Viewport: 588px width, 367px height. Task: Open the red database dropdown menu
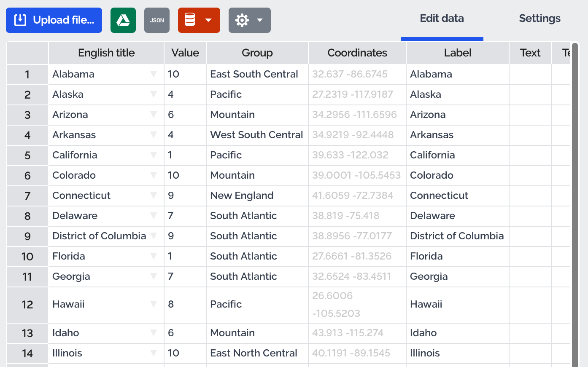[199, 20]
